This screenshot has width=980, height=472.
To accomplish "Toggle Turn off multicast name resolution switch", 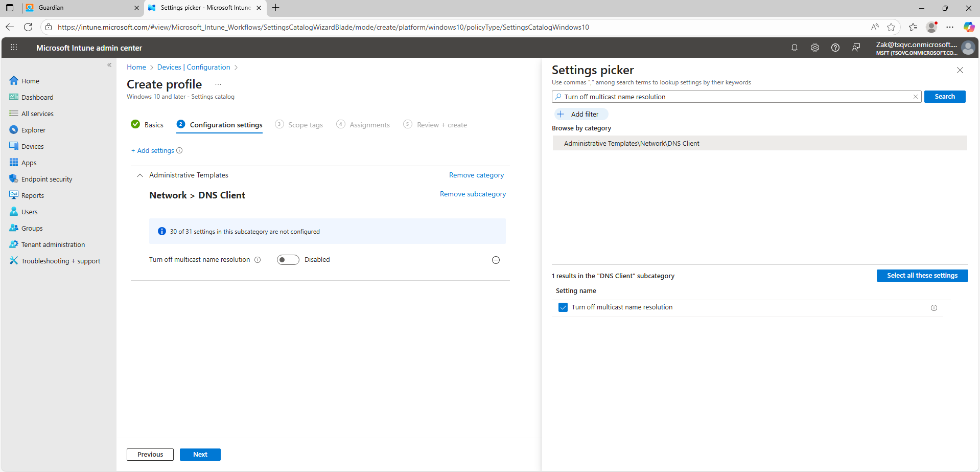I will 288,260.
